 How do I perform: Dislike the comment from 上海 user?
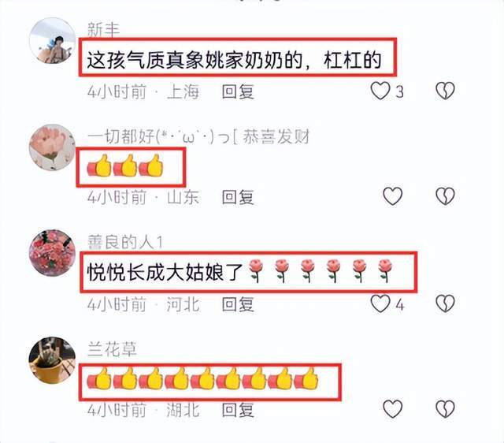(445, 91)
